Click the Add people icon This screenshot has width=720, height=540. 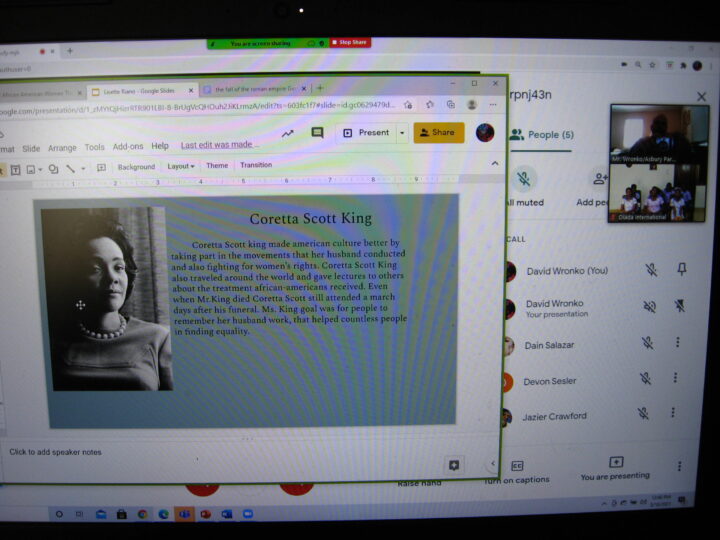tap(600, 180)
